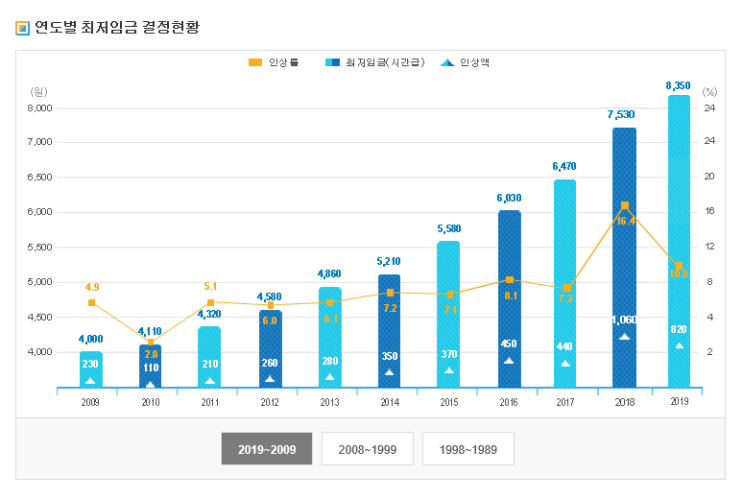743x498 pixels.
Task: Click the 4,580 value label above 2012
Action: (269, 297)
